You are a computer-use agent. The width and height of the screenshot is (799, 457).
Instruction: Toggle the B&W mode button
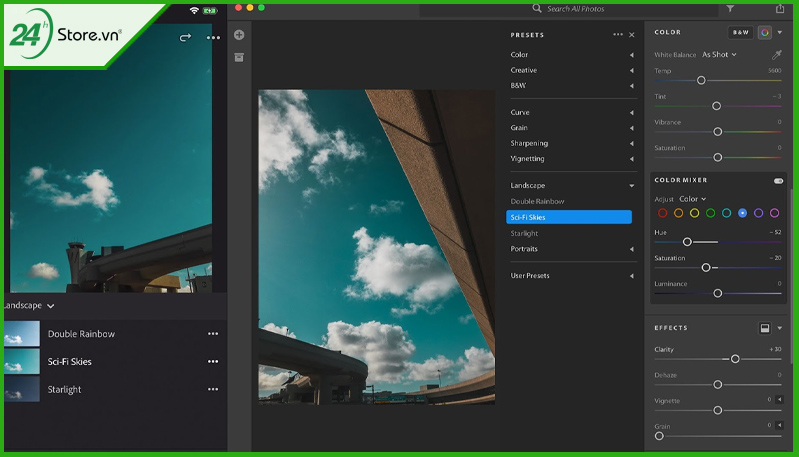(x=740, y=32)
